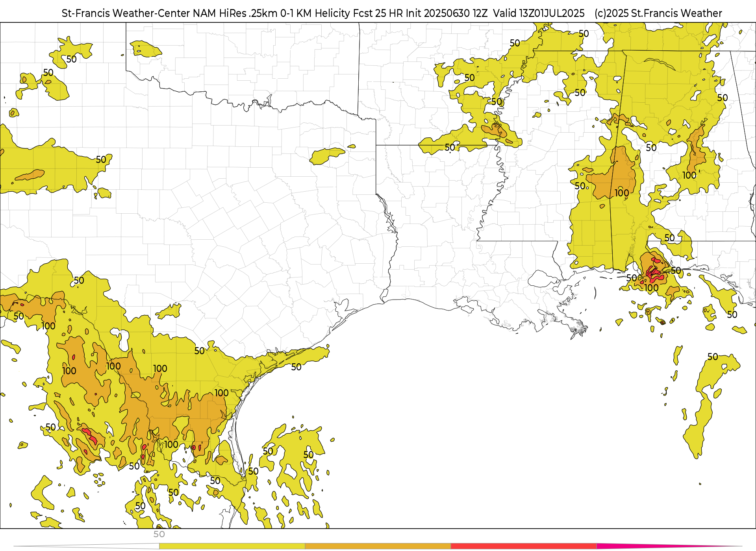Click the red segment of the color bar
This screenshot has width=756, height=551.
pyautogui.click(x=524, y=546)
